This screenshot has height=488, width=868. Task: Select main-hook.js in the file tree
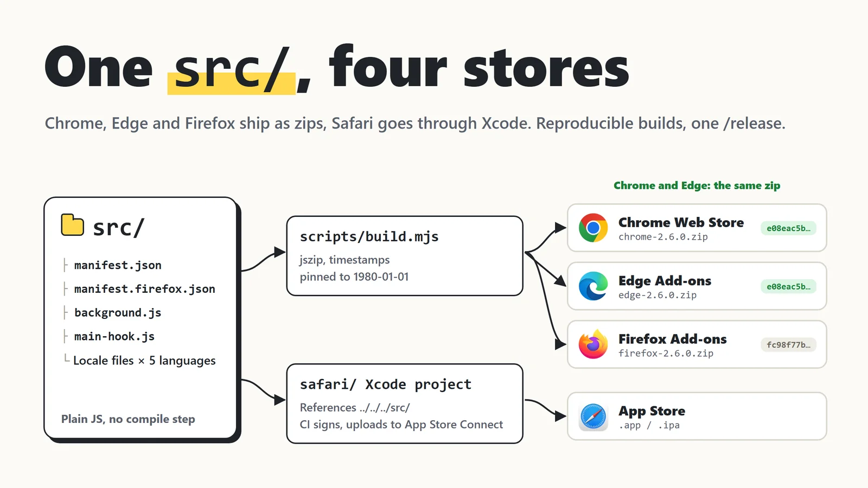114,337
